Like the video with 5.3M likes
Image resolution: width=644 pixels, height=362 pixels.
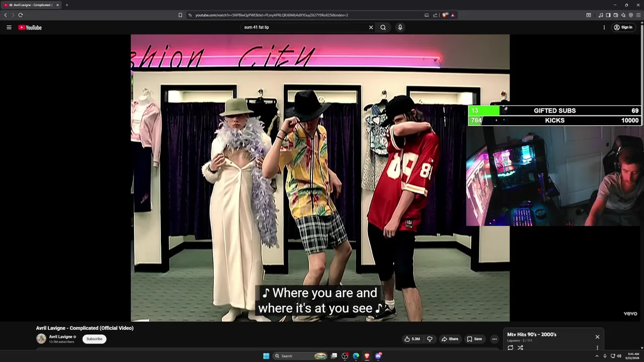point(412,339)
